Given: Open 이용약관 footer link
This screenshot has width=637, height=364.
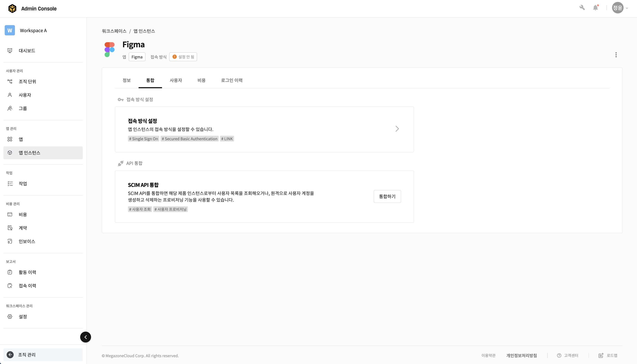Looking at the screenshot, I should pyautogui.click(x=488, y=355).
